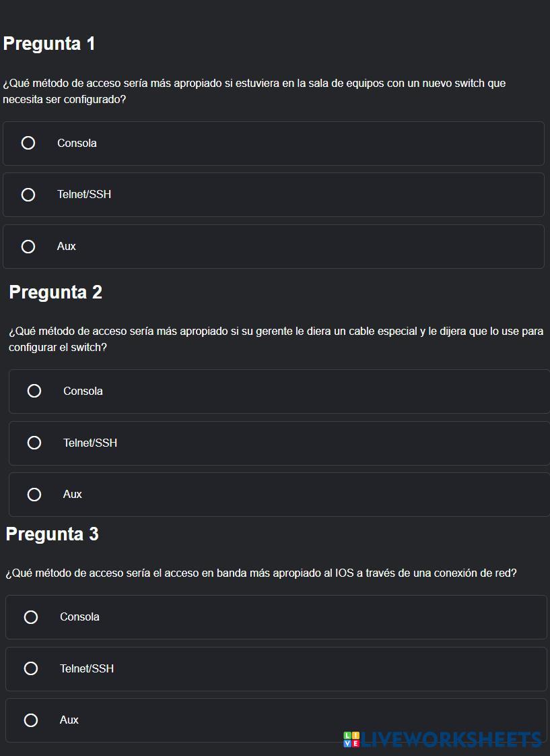Click the Pregunta 2 heading
Image resolution: width=550 pixels, height=756 pixels.
coord(55,292)
